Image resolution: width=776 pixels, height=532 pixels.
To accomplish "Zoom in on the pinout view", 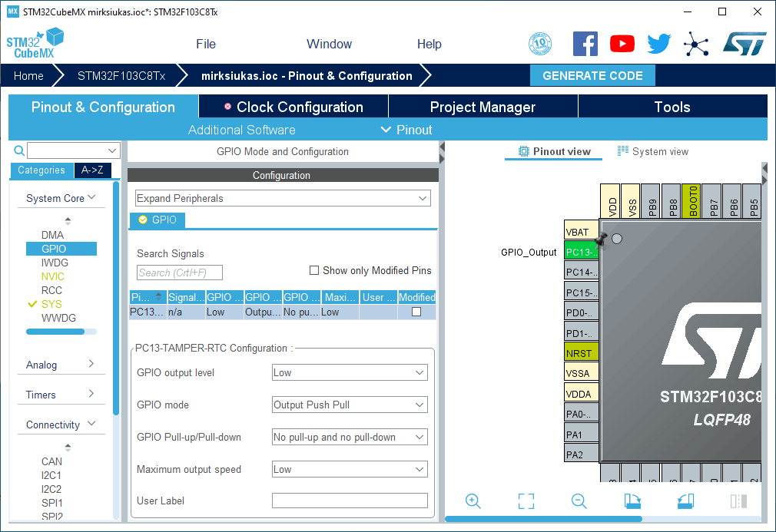I will (x=473, y=501).
